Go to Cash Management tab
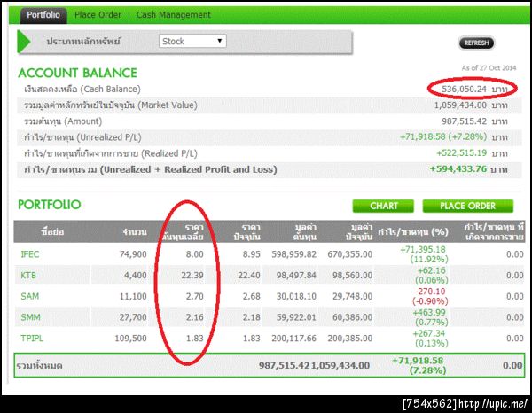Viewport: 532px width, 413px height. coord(174,15)
